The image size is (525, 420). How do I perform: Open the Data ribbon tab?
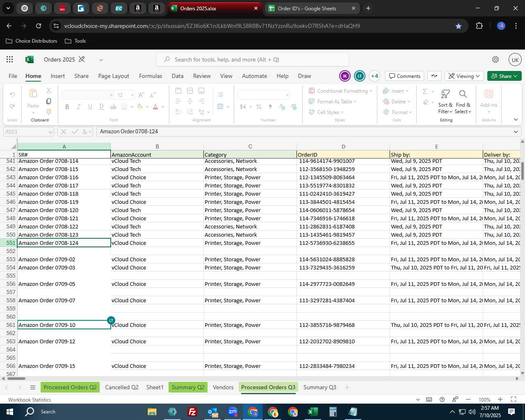(x=178, y=76)
